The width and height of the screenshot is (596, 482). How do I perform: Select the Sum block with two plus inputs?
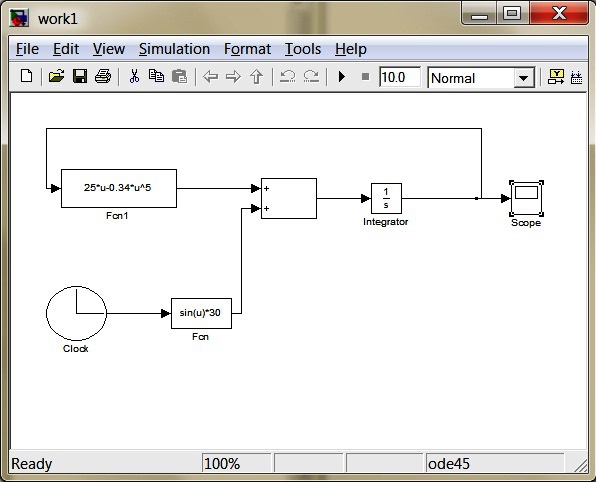289,198
